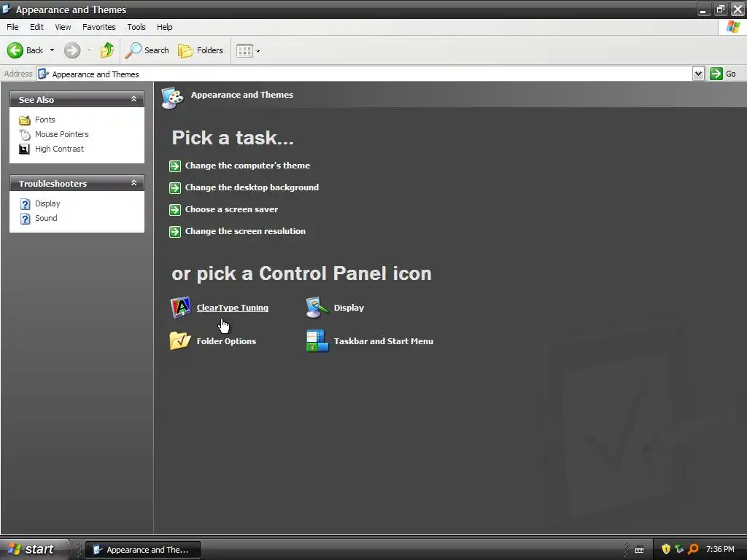The width and height of the screenshot is (747, 560).
Task: Click the Choose a screen saver link
Action: pyautogui.click(x=231, y=209)
